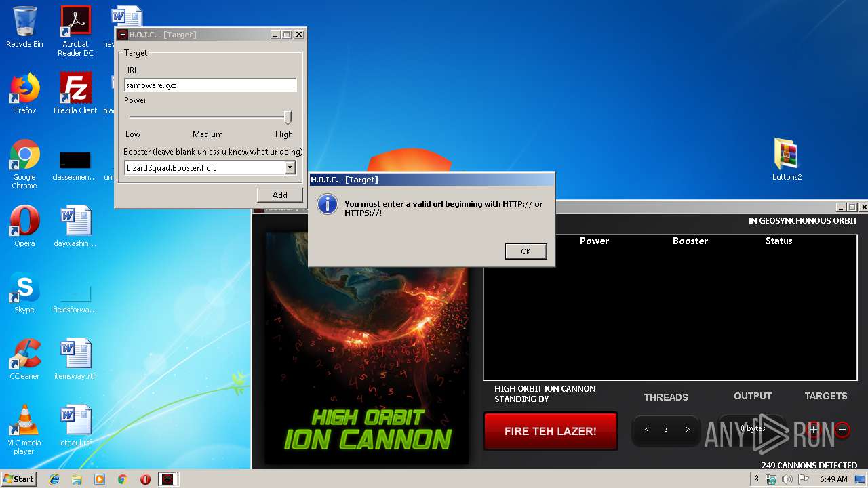
Task: Open Windows Media Player from the taskbar
Action: (100, 479)
